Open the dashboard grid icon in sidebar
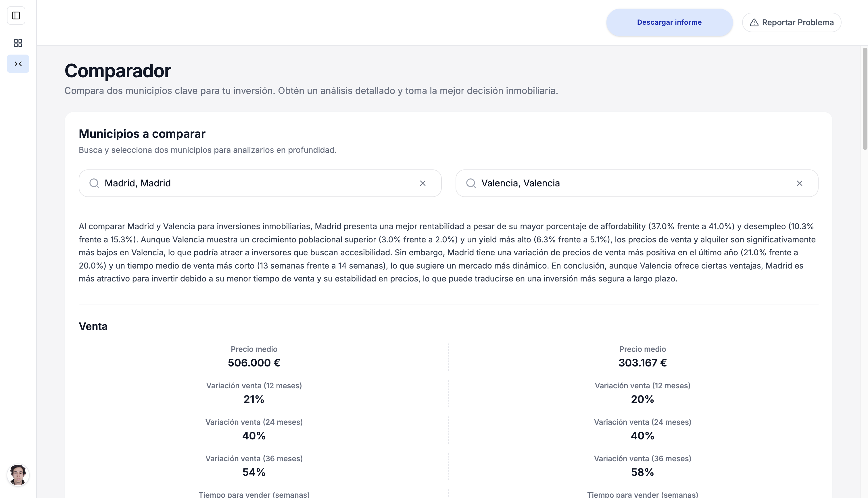The image size is (868, 498). (18, 43)
